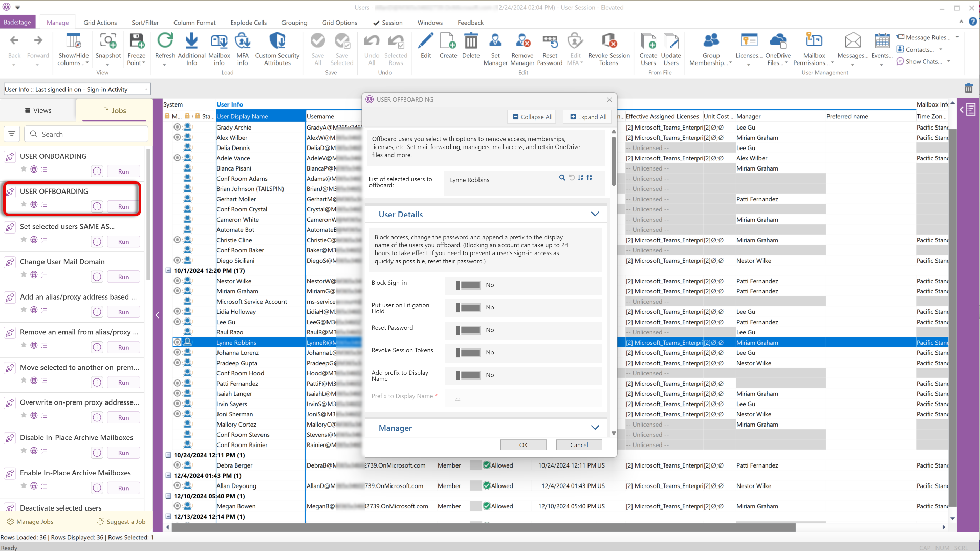Click the Cancel button in offboarding dialog
Image resolution: width=980 pixels, height=551 pixels.
click(579, 445)
